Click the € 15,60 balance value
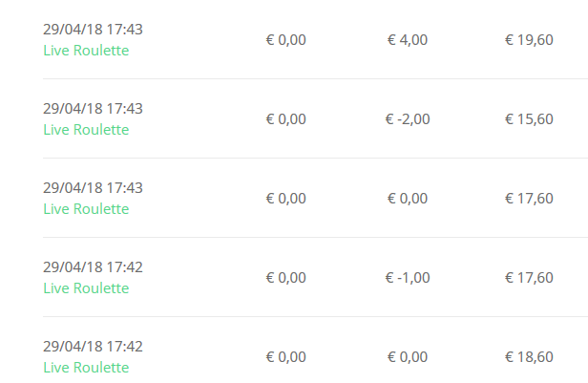Image resolution: width=588 pixels, height=383 pixels. click(529, 119)
